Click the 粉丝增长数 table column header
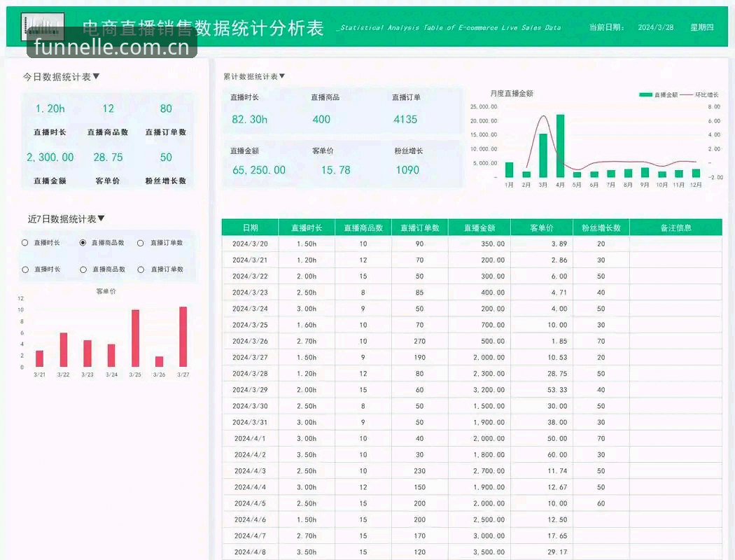 coord(601,227)
